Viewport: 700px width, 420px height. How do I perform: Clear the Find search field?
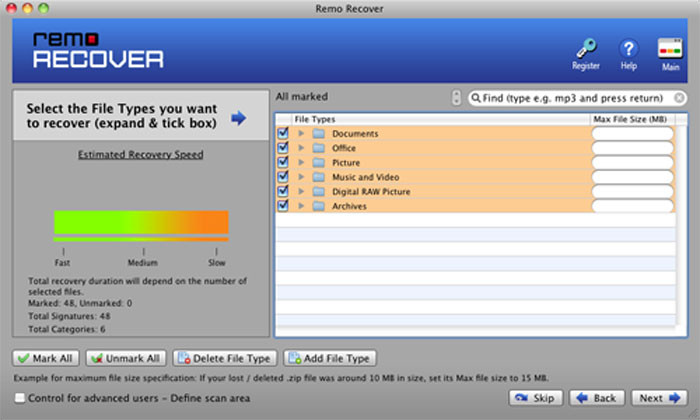[679, 98]
